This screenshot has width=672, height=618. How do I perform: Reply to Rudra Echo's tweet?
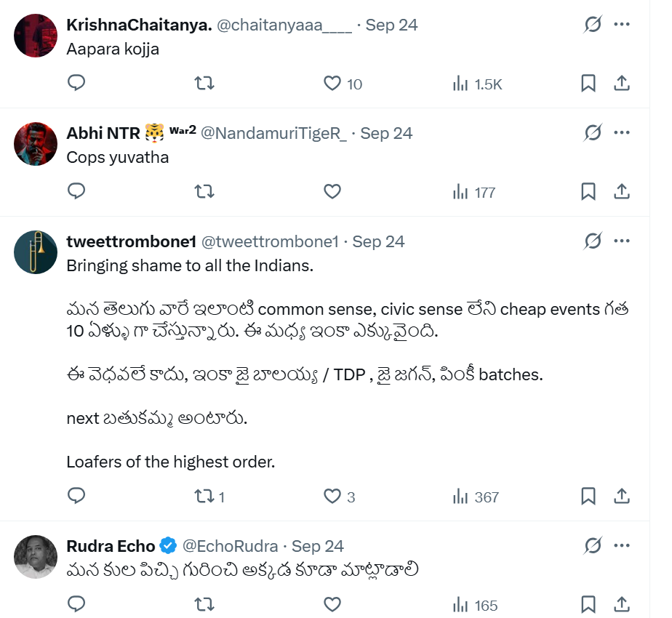(x=77, y=604)
